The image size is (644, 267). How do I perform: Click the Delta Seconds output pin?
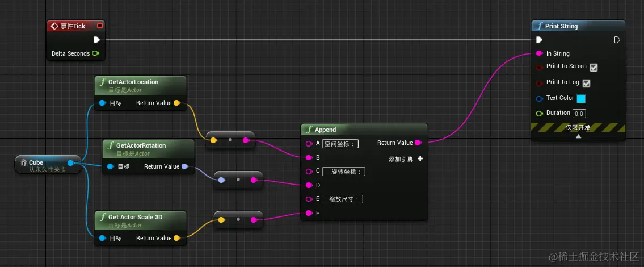[95, 53]
